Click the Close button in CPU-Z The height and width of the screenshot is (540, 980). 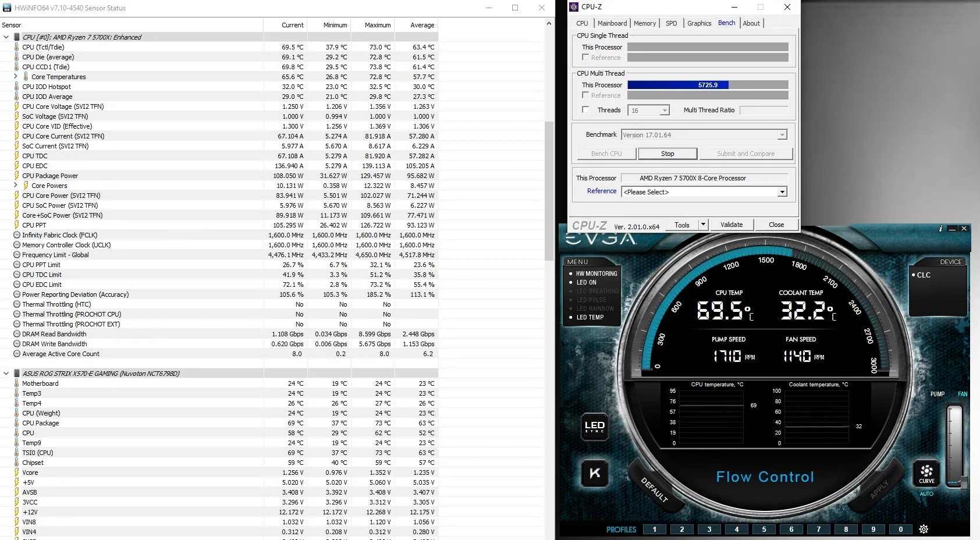[776, 225]
